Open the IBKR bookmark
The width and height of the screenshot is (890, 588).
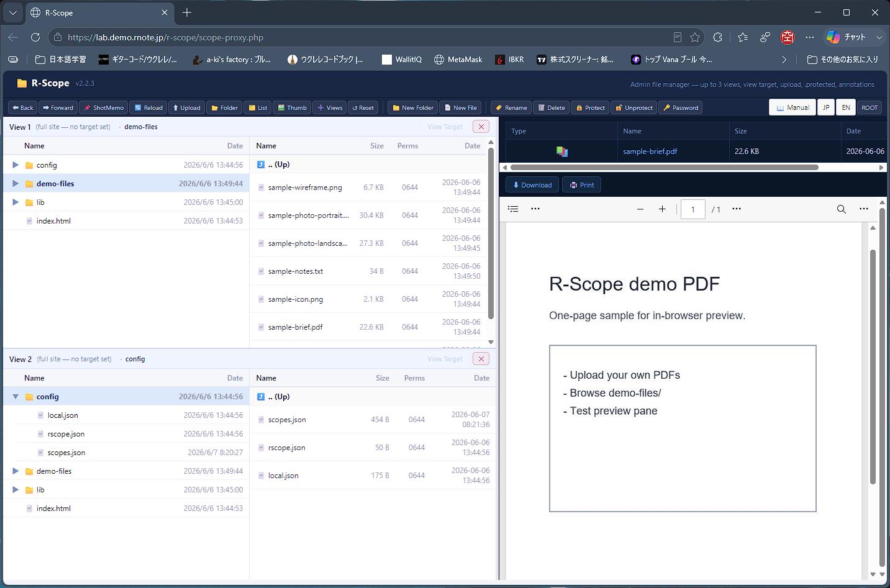tap(509, 60)
